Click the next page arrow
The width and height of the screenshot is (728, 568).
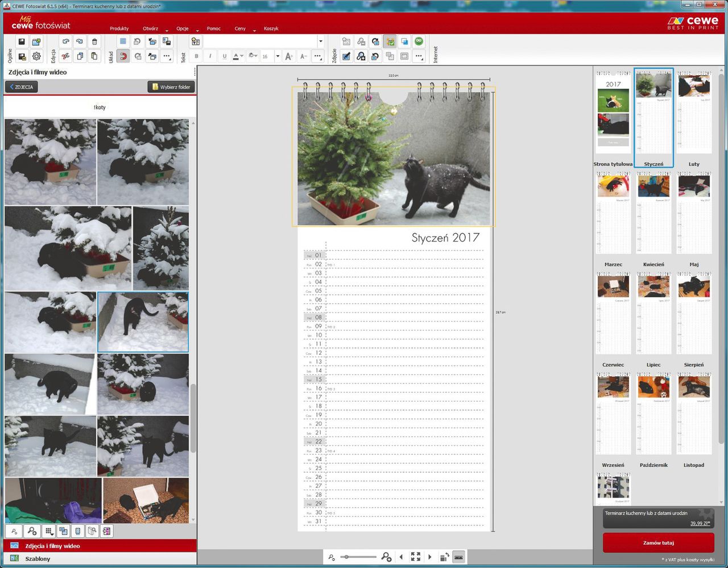click(x=430, y=557)
